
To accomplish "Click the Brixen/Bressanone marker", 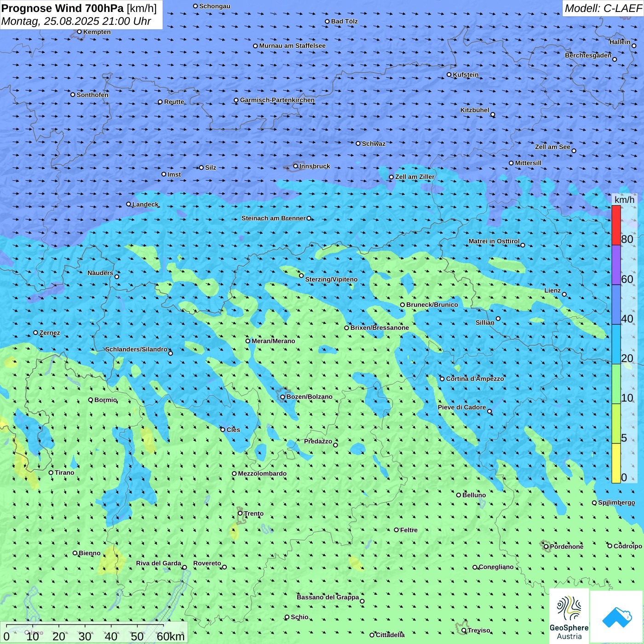I will click(x=346, y=328).
